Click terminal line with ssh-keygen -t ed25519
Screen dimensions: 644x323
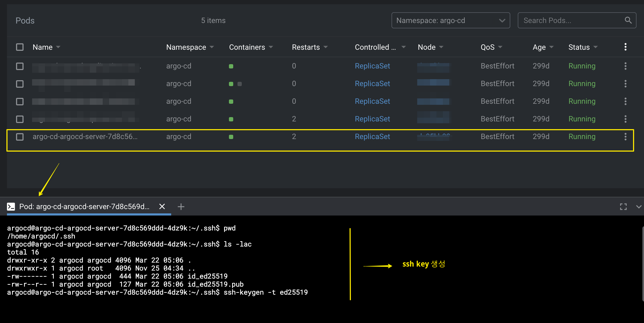(x=157, y=292)
